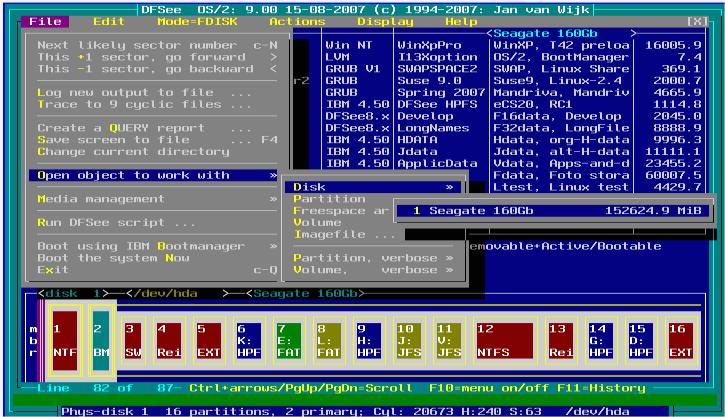This screenshot has height=417, width=725.
Task: Click I13Xoption LVM row
Action: coord(513,57)
